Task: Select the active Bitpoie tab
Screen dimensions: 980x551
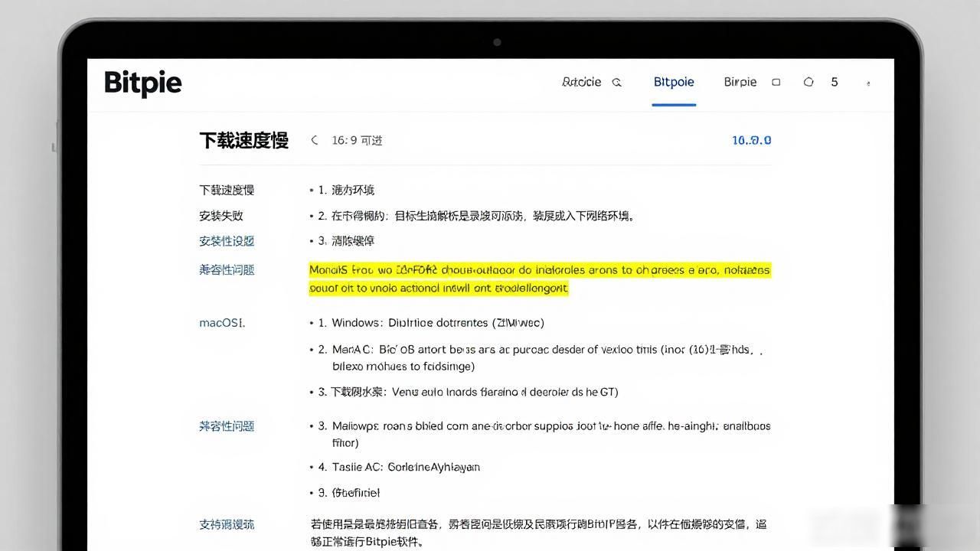Action: 674,82
